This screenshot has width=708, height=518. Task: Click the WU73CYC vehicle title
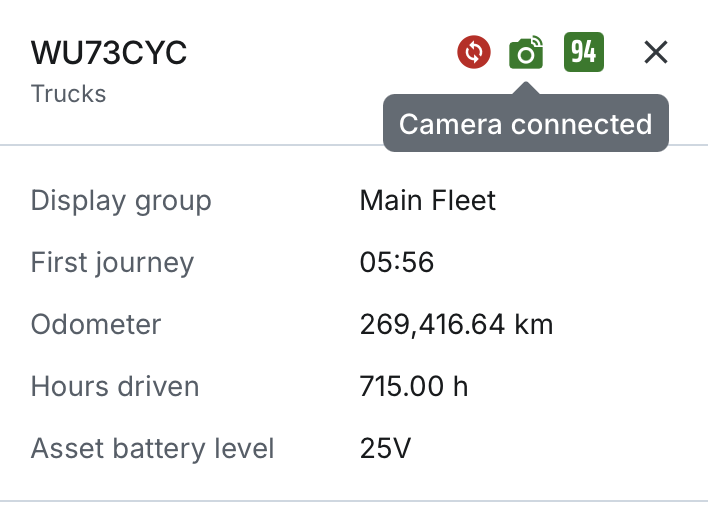click(109, 53)
